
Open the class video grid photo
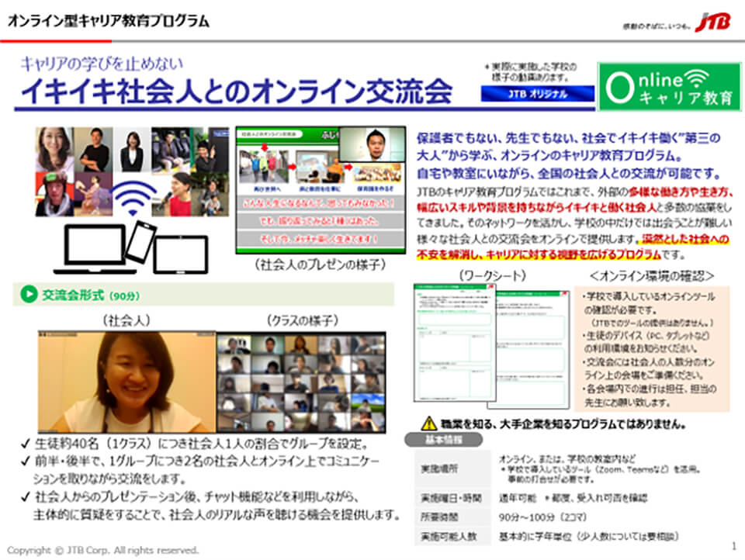pos(301,382)
